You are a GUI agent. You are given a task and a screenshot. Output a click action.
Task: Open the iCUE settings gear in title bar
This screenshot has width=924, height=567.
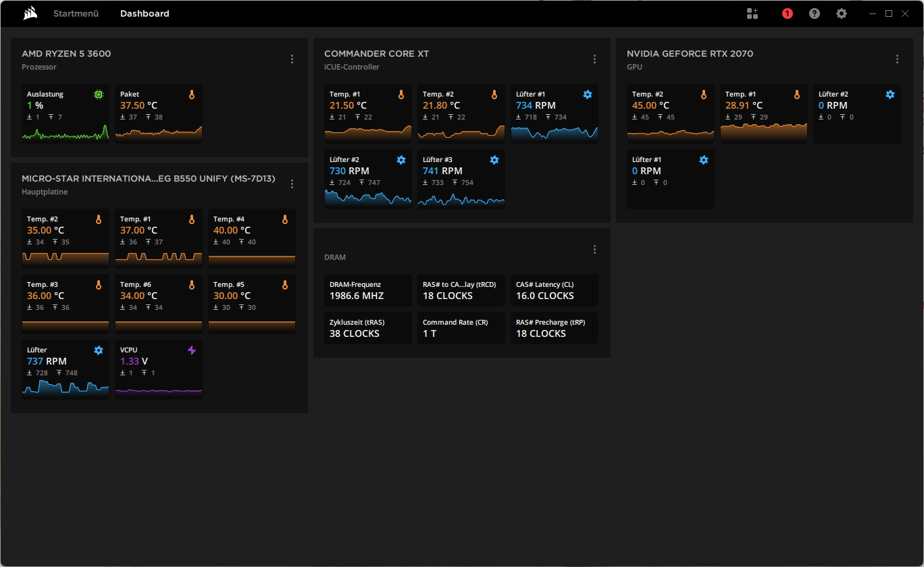coord(842,13)
